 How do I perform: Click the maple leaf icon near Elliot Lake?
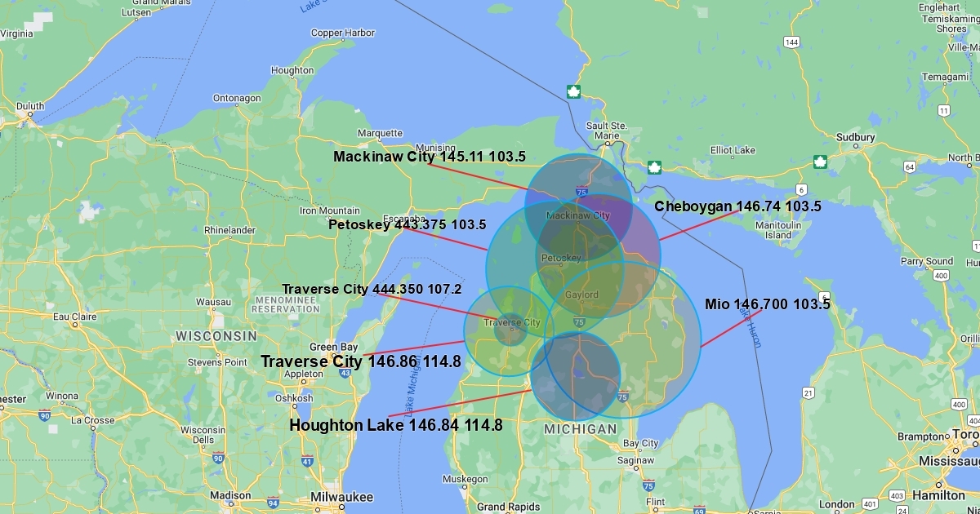(654, 168)
